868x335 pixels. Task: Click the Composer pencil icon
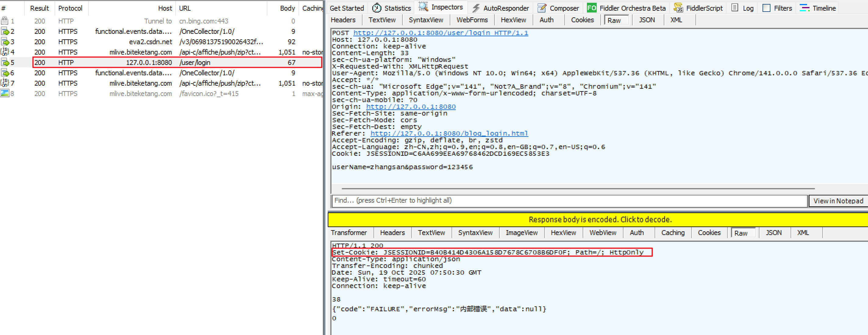[542, 8]
